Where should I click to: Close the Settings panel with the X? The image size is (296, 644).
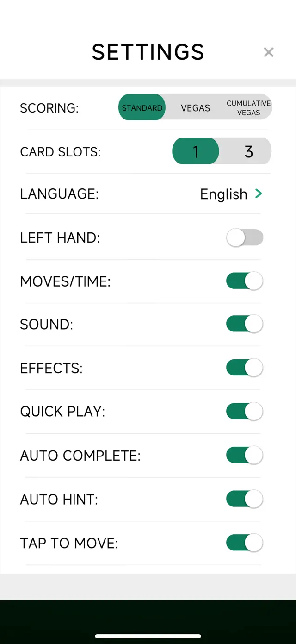[x=269, y=52]
